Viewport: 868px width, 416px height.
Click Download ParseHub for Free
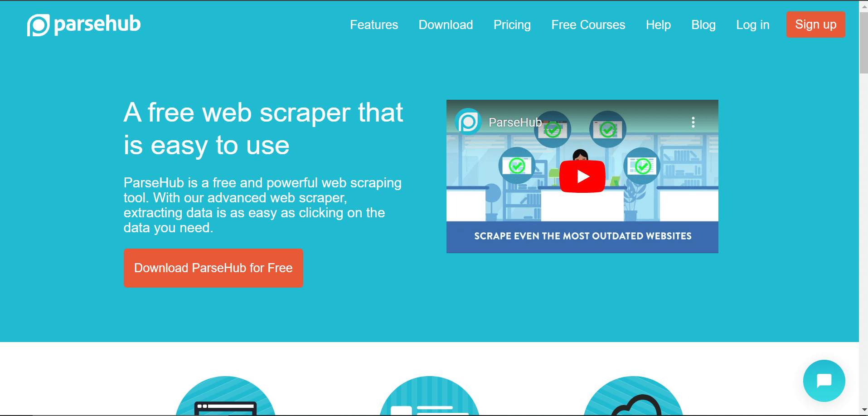click(213, 268)
